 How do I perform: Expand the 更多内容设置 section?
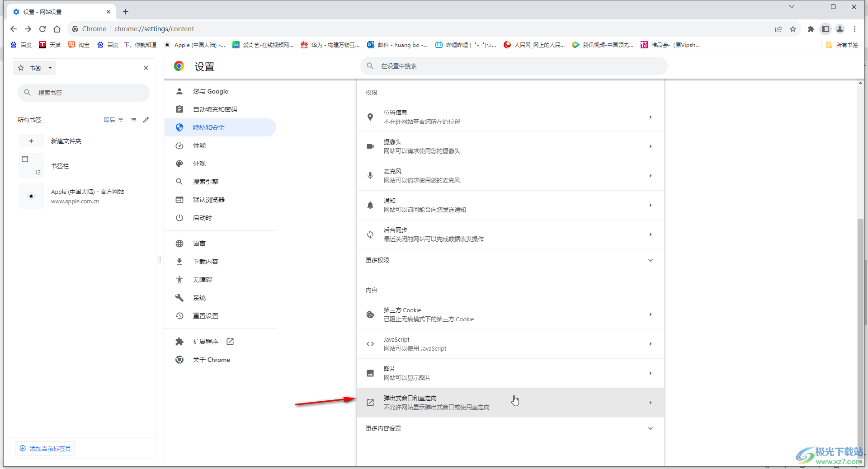click(510, 428)
